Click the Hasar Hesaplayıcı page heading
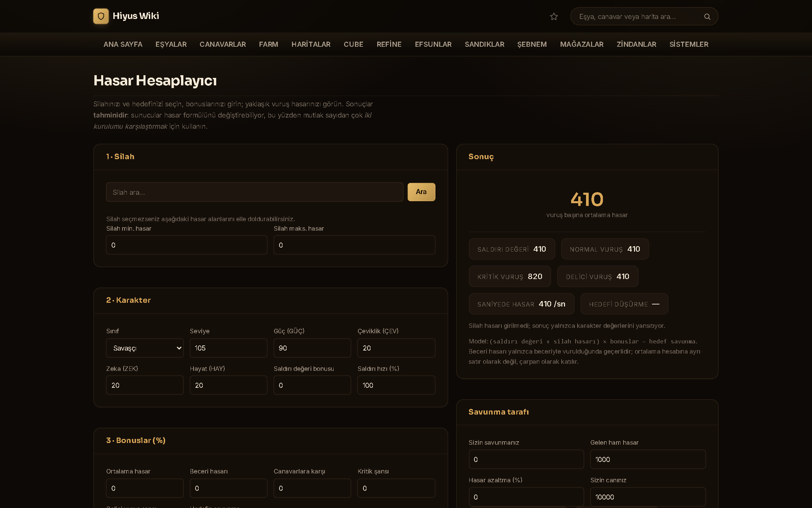This screenshot has width=812, height=508. click(x=155, y=81)
